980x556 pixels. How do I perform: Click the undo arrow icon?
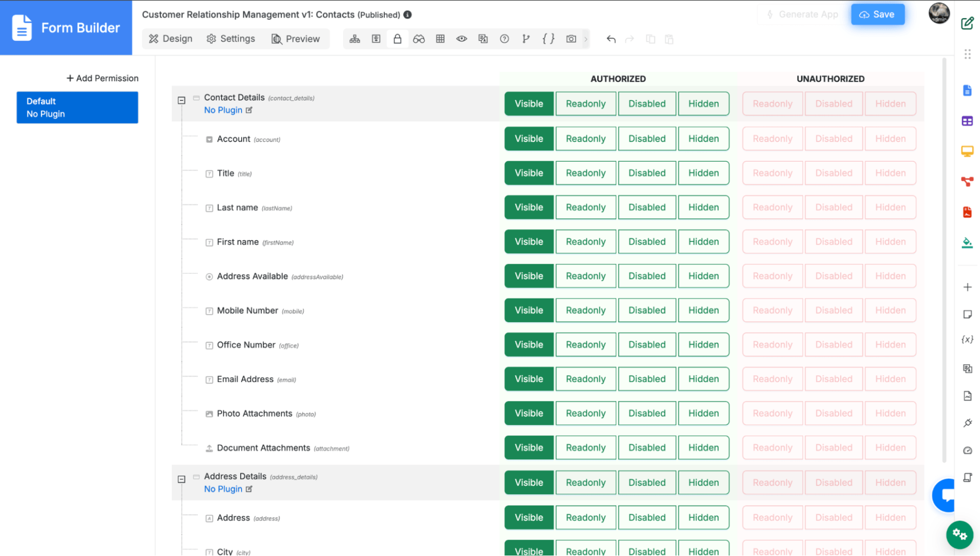click(x=611, y=39)
